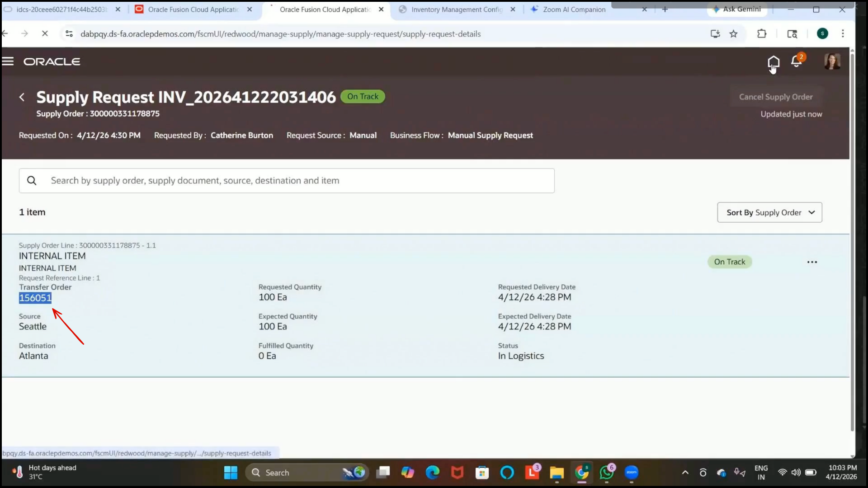Click the Oracle logo

coord(52,61)
